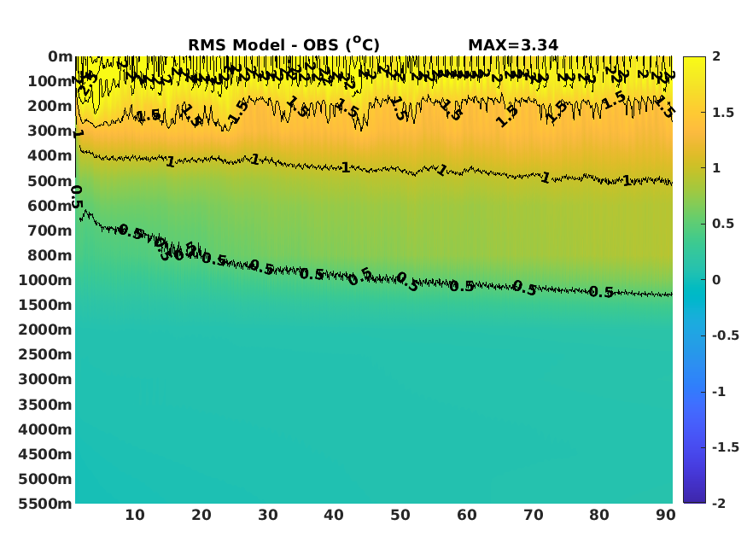Select the "3500m" depth axis label

(x=45, y=405)
